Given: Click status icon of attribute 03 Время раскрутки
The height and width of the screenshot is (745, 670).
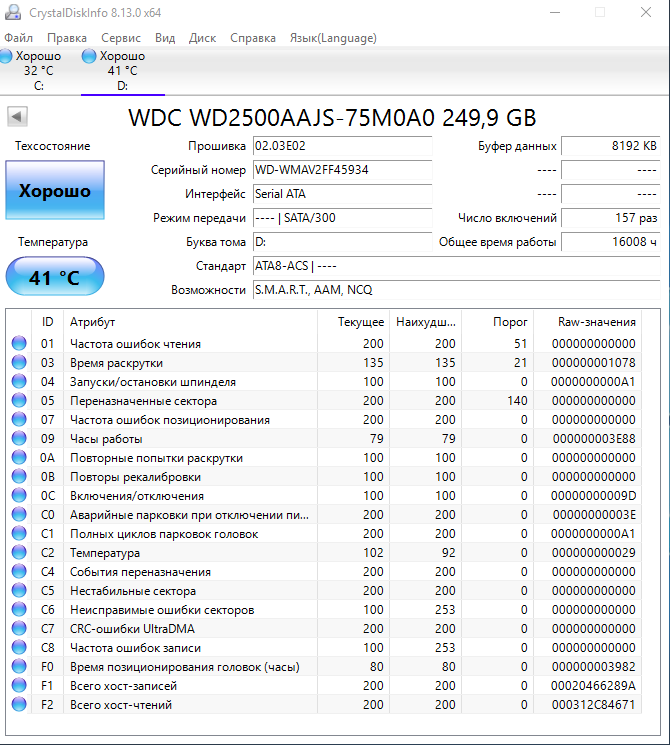Looking at the screenshot, I should [x=19, y=362].
